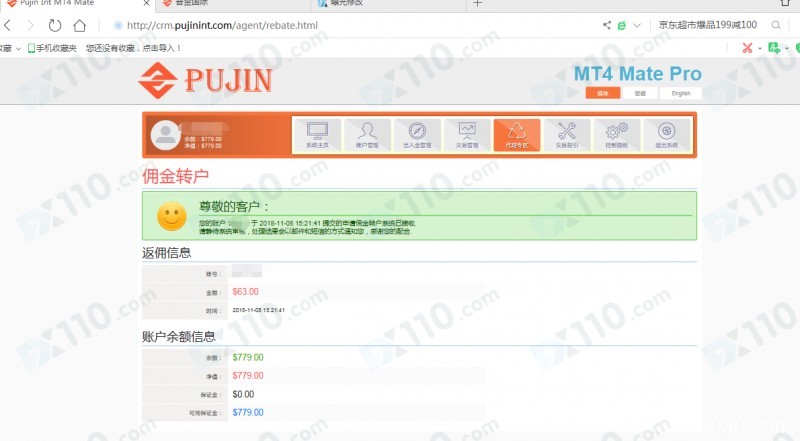Click the share icon in address bar
This screenshot has width=800, height=441.
click(x=607, y=25)
